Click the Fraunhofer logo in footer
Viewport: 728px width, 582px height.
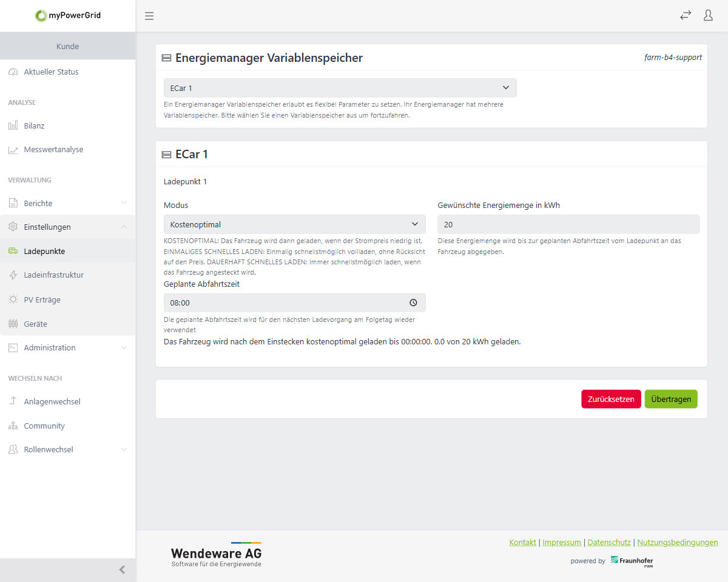click(632, 561)
